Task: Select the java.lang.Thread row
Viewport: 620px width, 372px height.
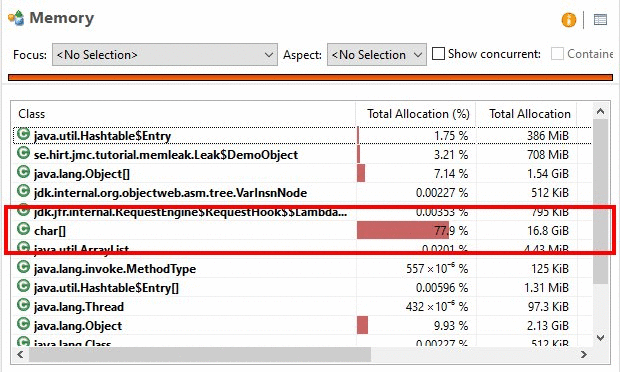Action: click(303, 306)
